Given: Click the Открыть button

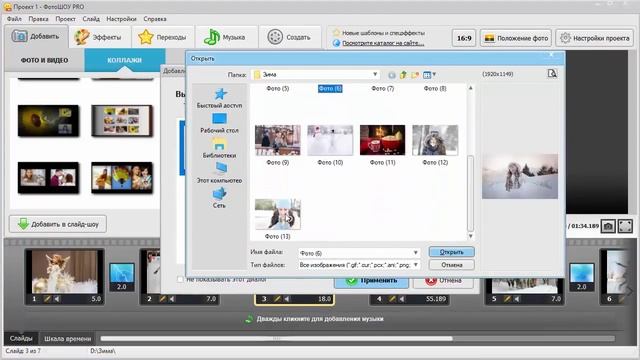Looking at the screenshot, I should click(451, 252).
